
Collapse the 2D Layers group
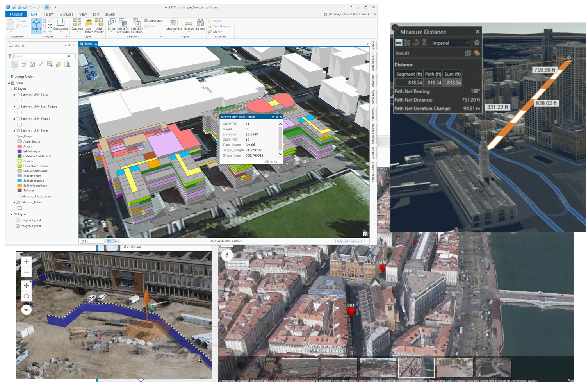pos(11,214)
